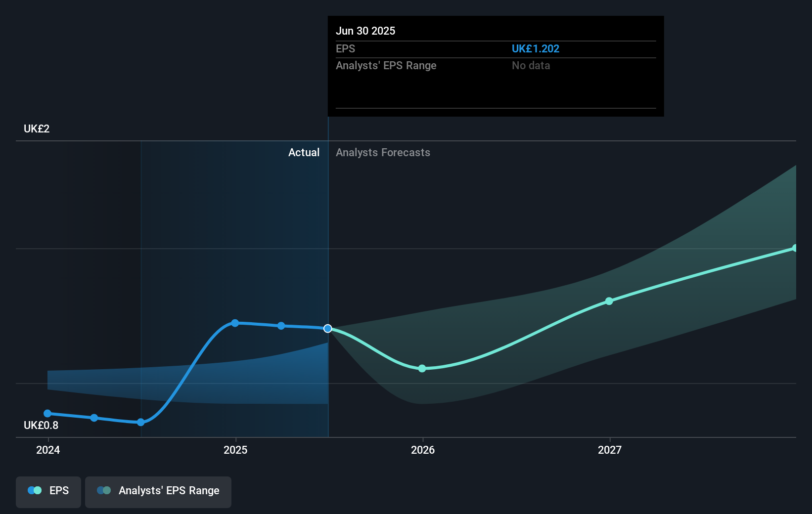Click the 2024 x-axis label

coord(48,450)
